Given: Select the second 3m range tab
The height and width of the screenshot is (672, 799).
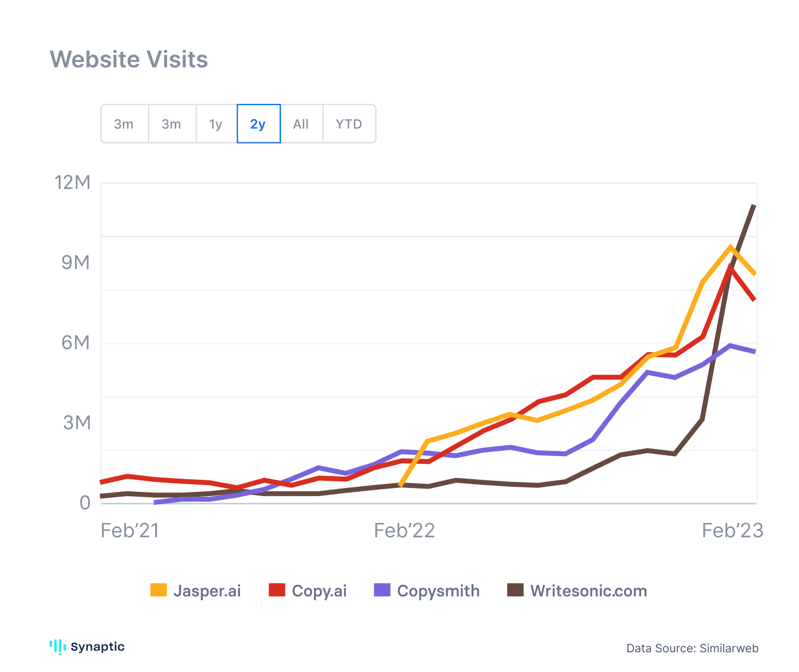Looking at the screenshot, I should [172, 124].
